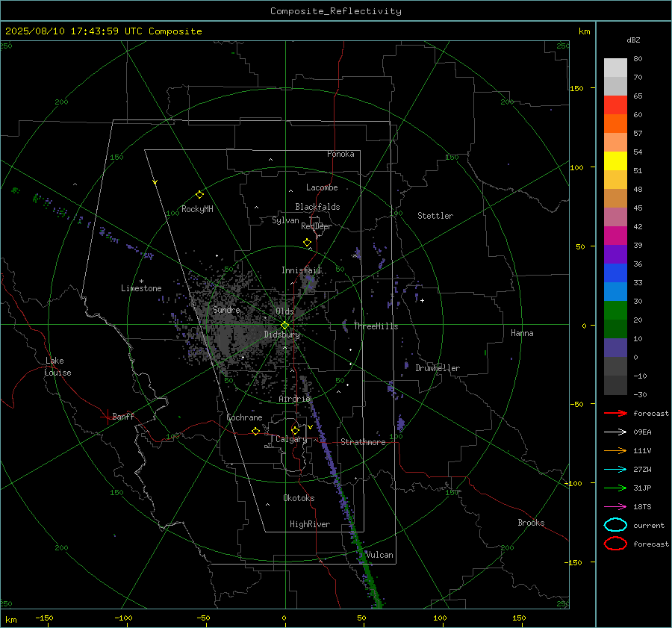This screenshot has height=628, width=672.
Task: Click the Stettler city label
Action: 435,216
